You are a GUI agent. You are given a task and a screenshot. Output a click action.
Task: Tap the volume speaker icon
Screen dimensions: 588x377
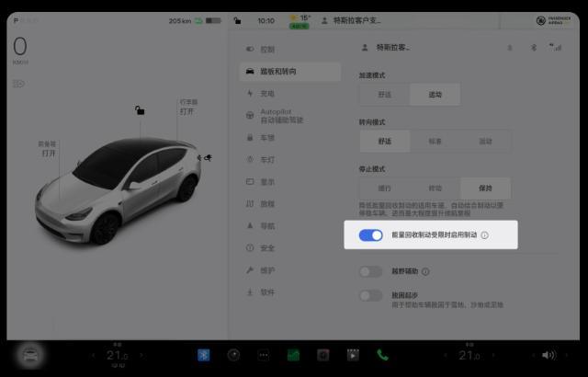[549, 355]
